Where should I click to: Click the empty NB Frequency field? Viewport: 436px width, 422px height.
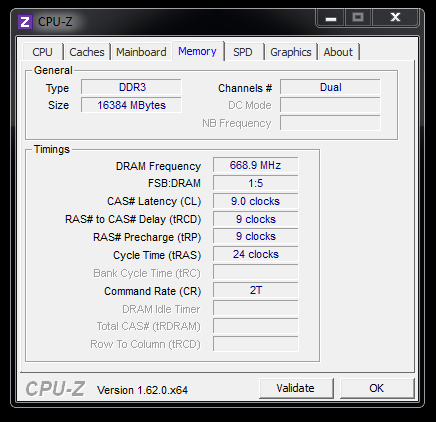[x=330, y=123]
